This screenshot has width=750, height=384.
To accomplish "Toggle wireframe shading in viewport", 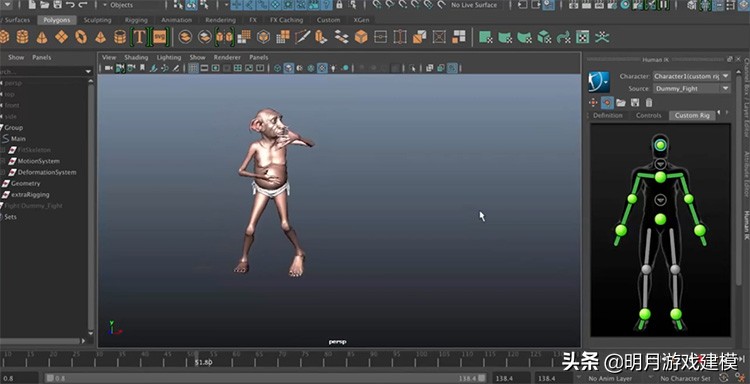I will click(x=277, y=68).
